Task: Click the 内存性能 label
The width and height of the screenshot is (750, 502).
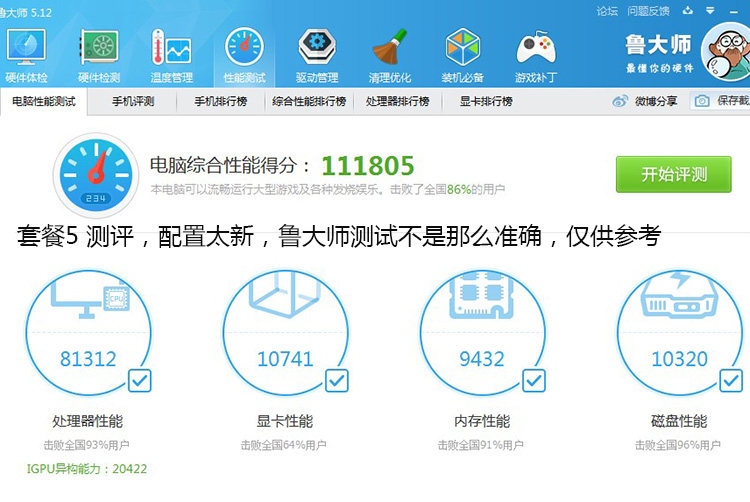Action: [482, 421]
